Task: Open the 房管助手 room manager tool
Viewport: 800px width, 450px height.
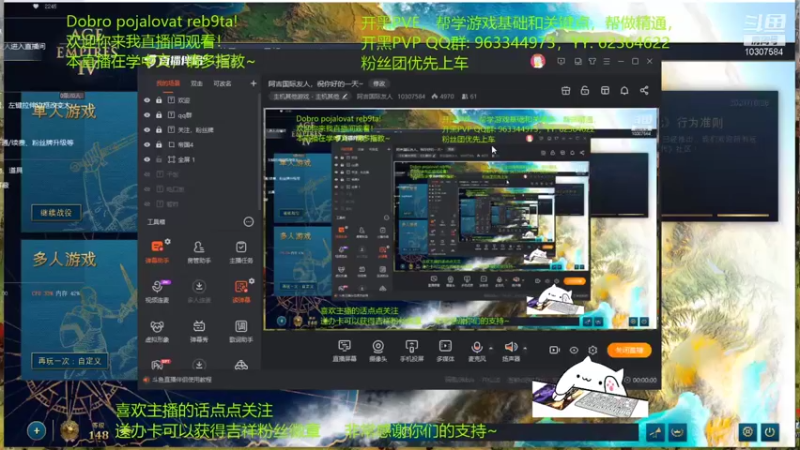Action: [199, 252]
